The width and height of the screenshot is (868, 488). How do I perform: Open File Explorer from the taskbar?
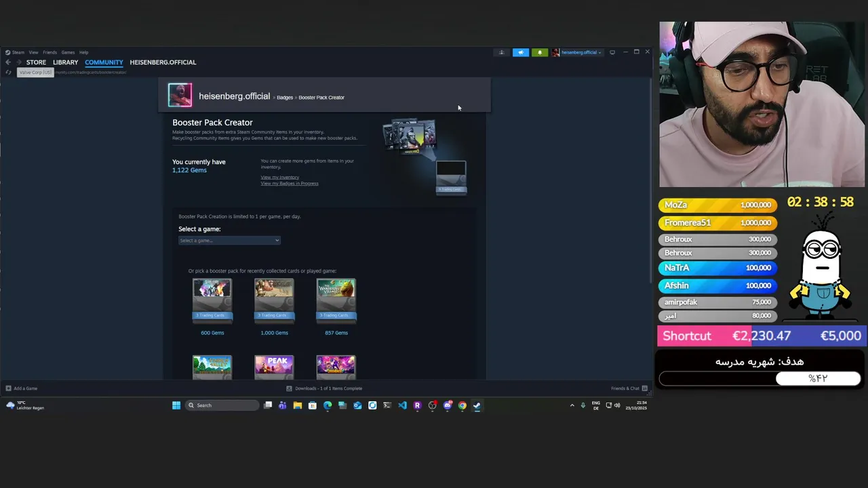[x=298, y=405]
